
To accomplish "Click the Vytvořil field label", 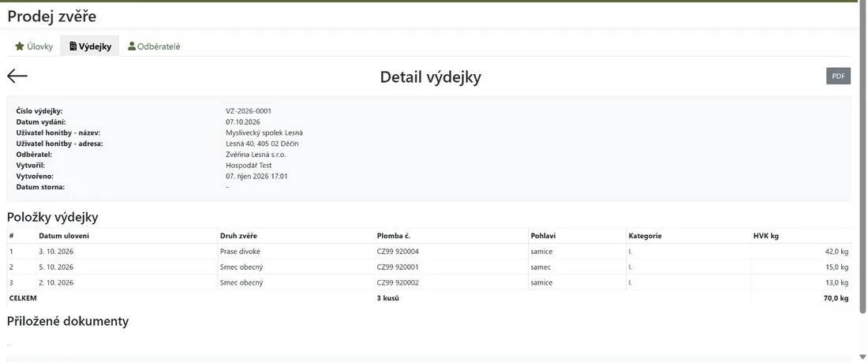I will 31,165.
